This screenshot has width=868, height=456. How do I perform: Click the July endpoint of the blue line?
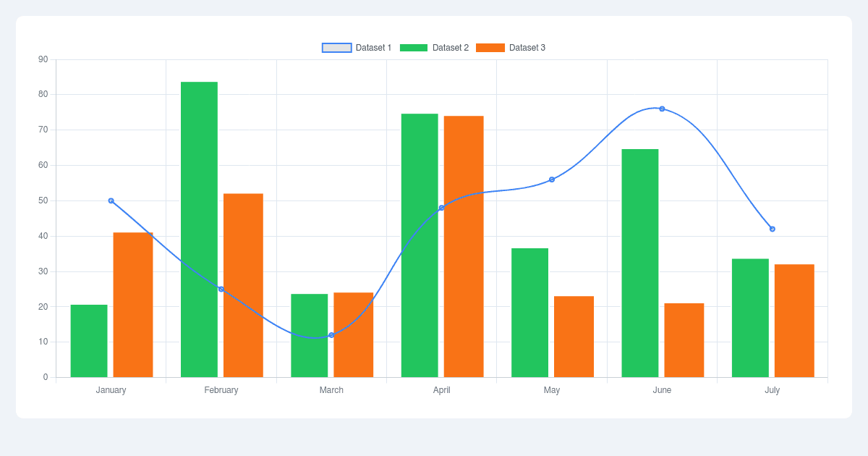773,229
